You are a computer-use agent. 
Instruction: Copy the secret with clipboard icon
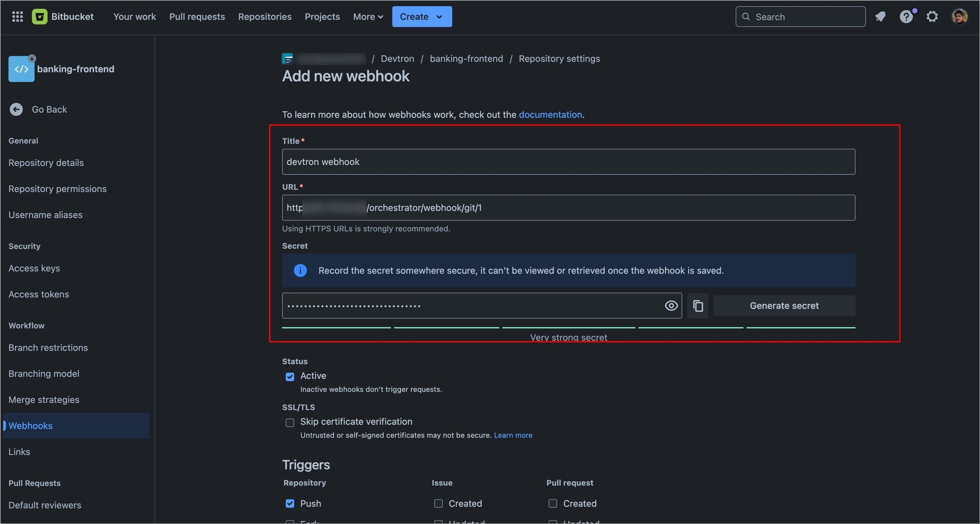(698, 306)
